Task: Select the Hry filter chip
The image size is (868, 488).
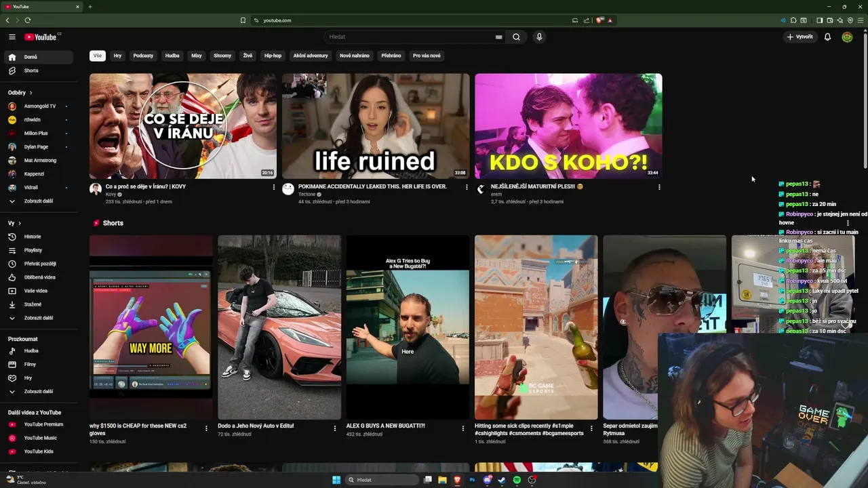Action: click(117, 56)
